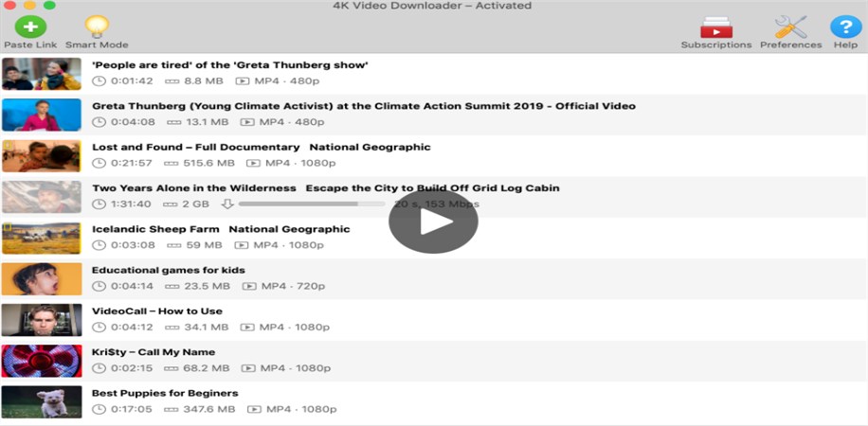Click video format icon in Icelandic Sheep Farm row

point(242,245)
